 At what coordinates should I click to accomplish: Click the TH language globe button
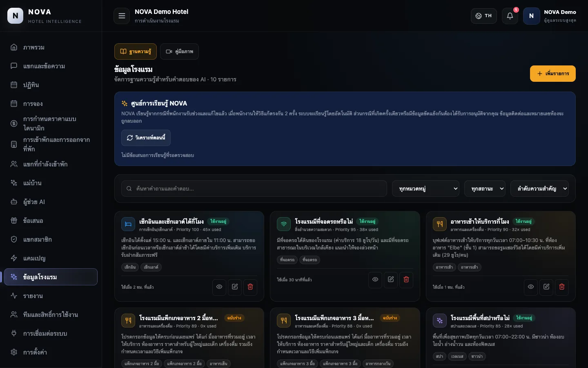(x=484, y=16)
